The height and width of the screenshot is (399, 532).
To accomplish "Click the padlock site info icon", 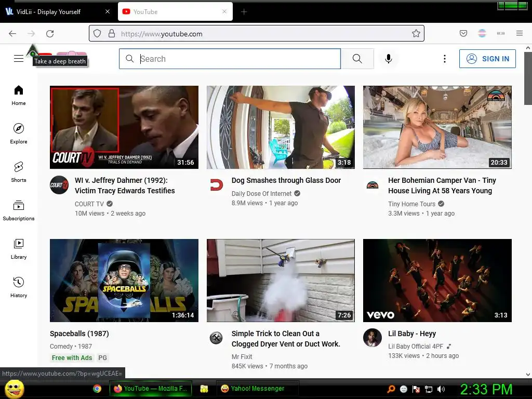I will [112, 34].
